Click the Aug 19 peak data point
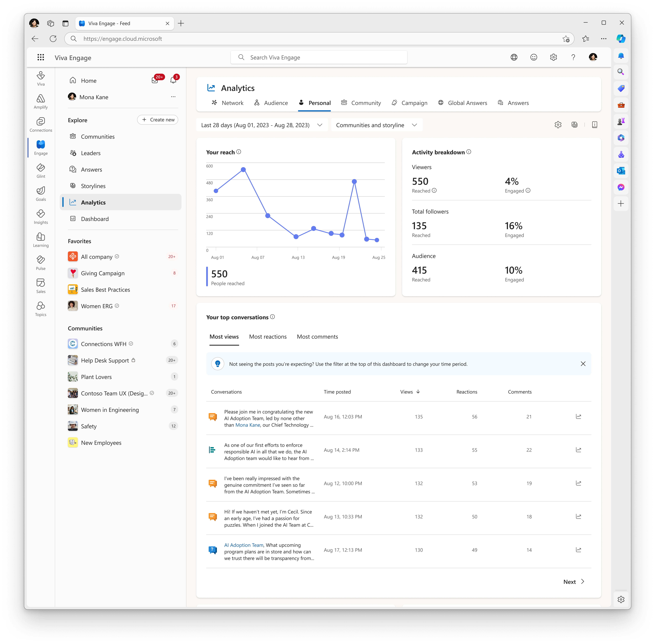 354,182
